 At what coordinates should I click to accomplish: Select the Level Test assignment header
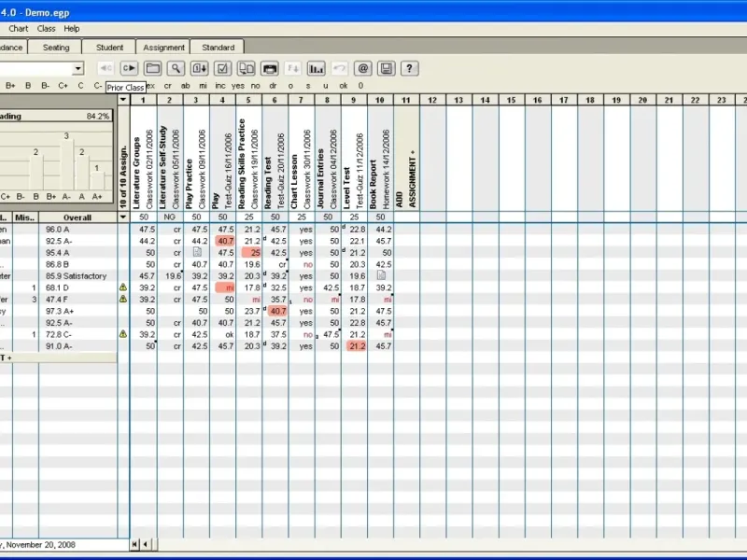pos(354,158)
